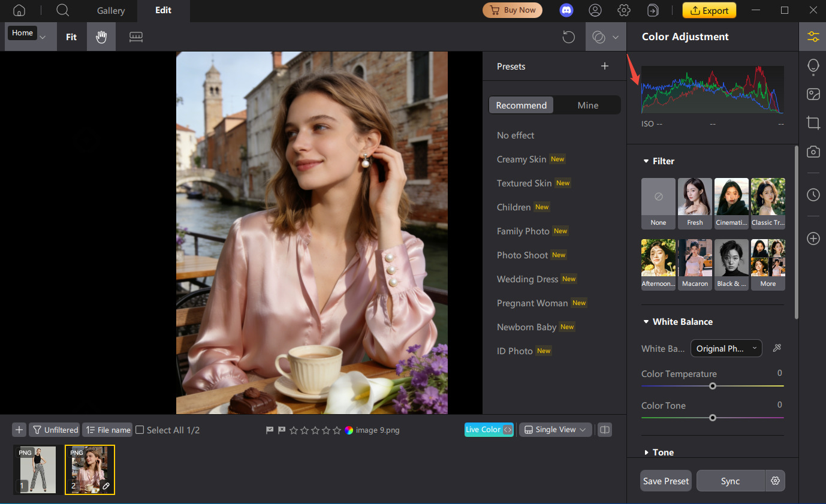Open the White Balance preset dropdown
The width and height of the screenshot is (826, 504).
726,348
